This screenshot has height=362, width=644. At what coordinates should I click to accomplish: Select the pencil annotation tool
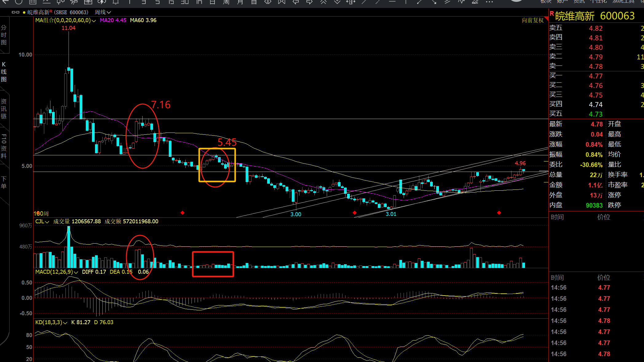(x=475, y=2)
